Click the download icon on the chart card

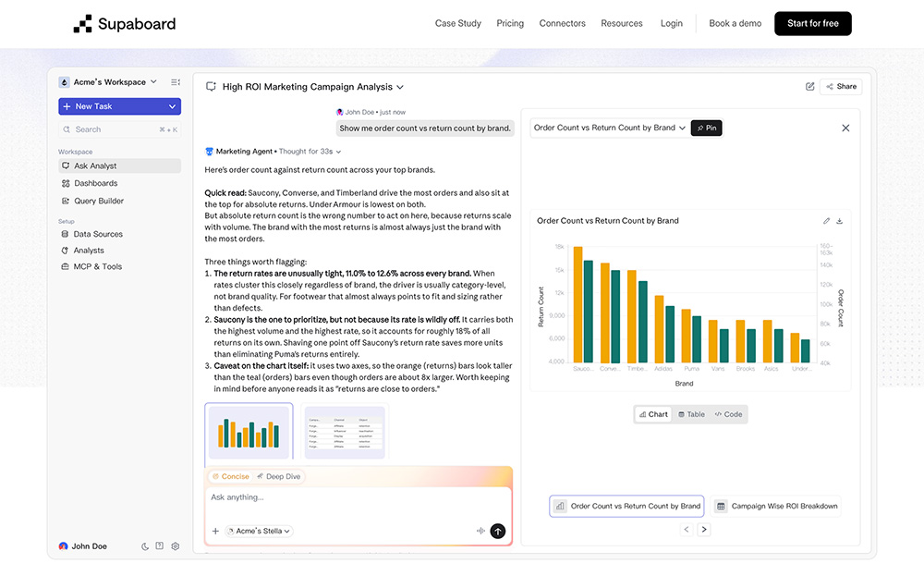839,221
